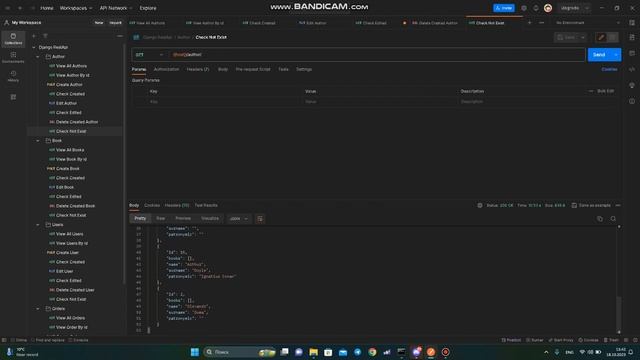Viewport: 640px width, 360px height.
Task: Open the code snippet icon on the right sidebar
Action: pyautogui.click(x=632, y=69)
